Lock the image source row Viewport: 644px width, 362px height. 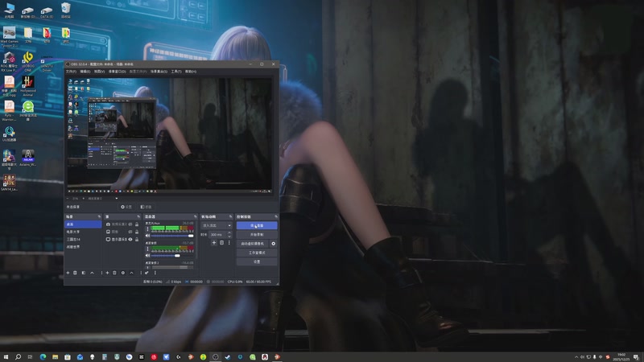pyautogui.click(x=137, y=232)
